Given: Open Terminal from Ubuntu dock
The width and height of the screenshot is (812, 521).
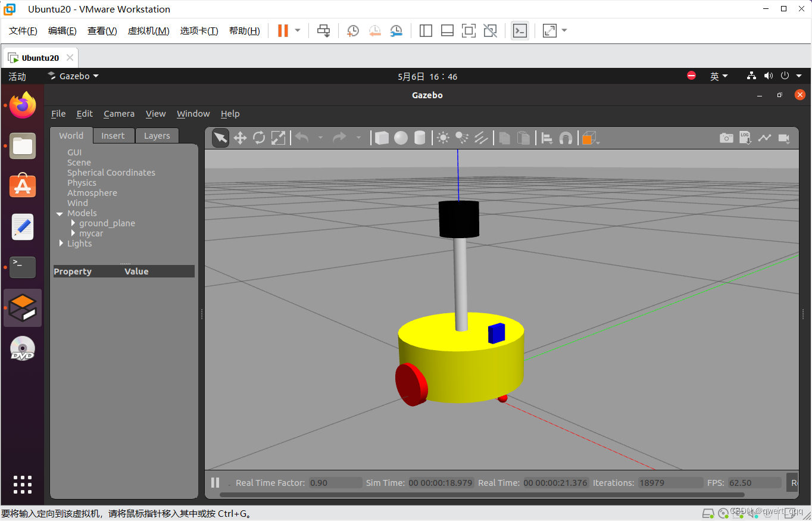Looking at the screenshot, I should pos(23,267).
